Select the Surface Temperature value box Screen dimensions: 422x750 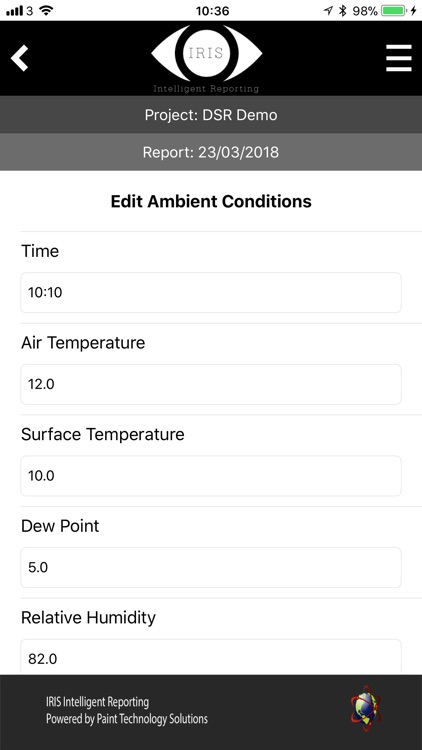(x=211, y=476)
